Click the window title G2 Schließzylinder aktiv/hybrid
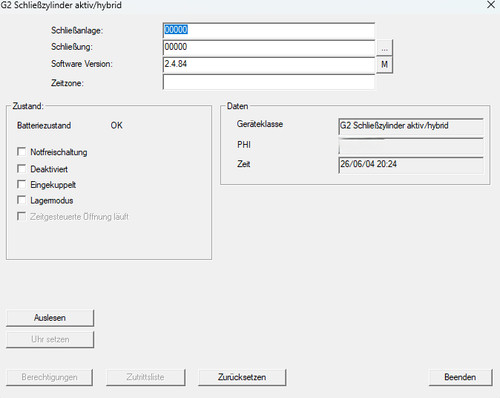Image resolution: width=500 pixels, height=398 pixels. coord(61,5)
